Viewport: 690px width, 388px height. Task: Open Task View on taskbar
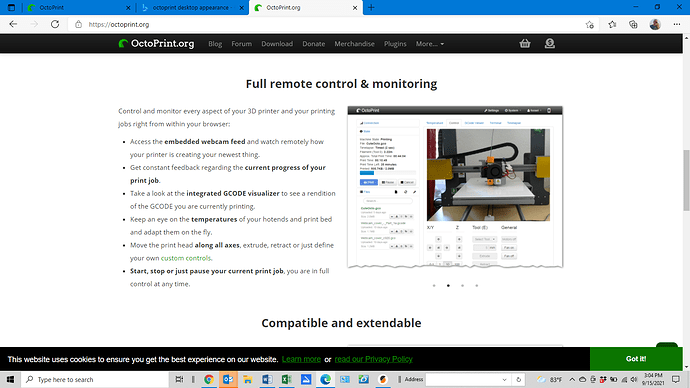pyautogui.click(x=179, y=379)
